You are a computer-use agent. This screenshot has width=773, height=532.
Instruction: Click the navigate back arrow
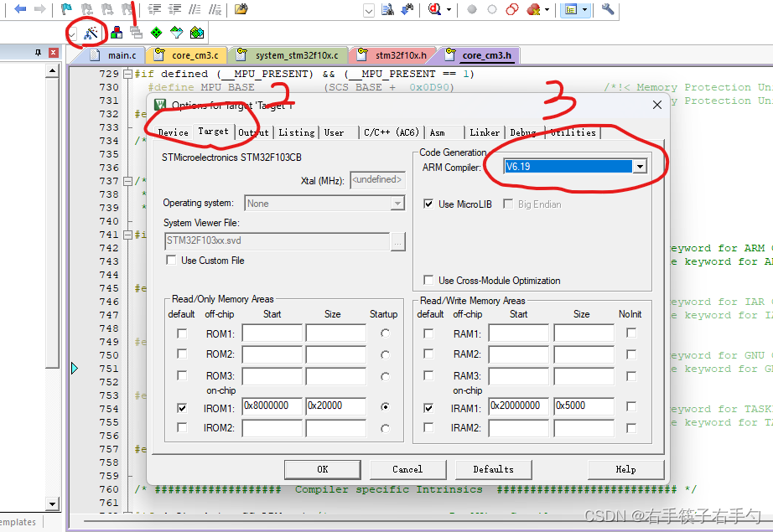[x=19, y=8]
